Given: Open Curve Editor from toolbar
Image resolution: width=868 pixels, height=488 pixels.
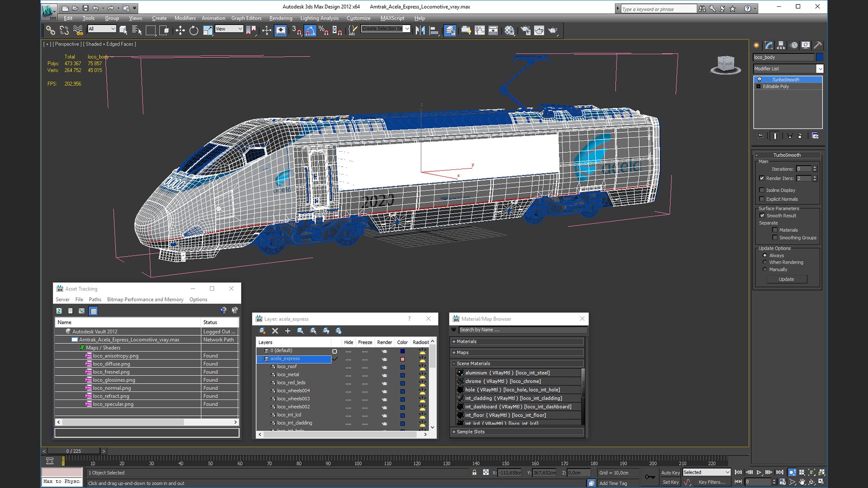Looking at the screenshot, I should click(x=480, y=30).
